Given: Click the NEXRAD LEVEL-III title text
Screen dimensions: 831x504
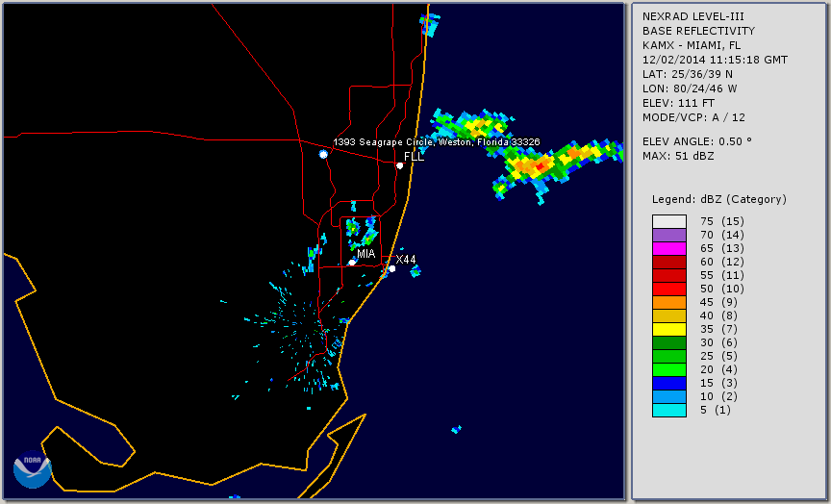Looking at the screenshot, I should point(693,17).
